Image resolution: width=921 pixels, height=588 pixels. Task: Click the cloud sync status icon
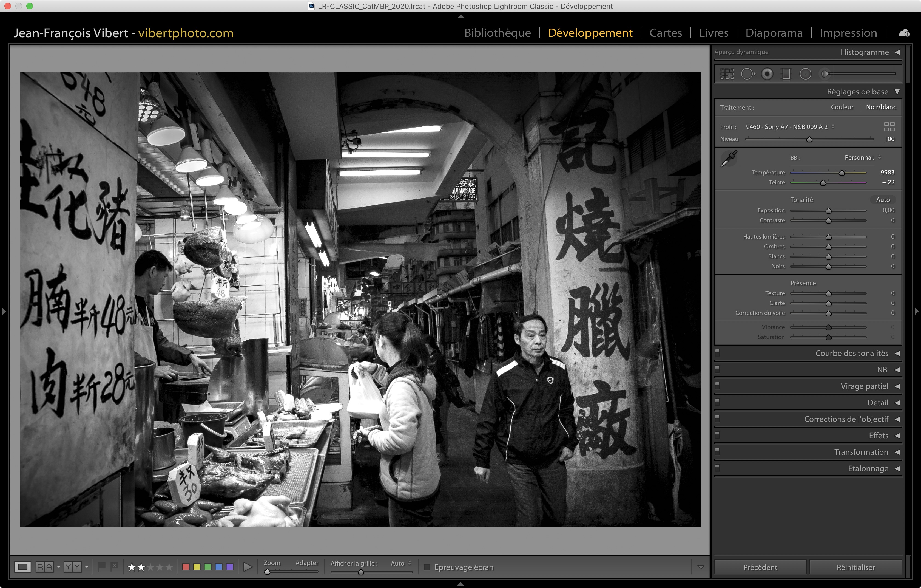904,33
